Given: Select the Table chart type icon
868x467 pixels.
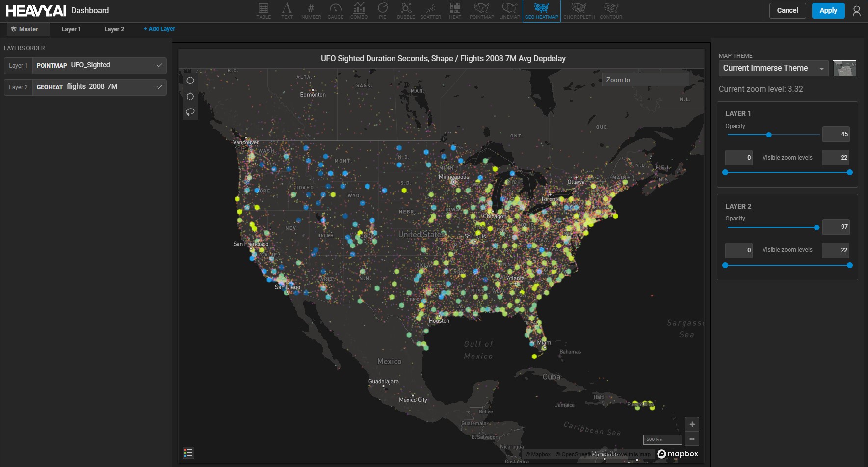Looking at the screenshot, I should click(263, 11).
